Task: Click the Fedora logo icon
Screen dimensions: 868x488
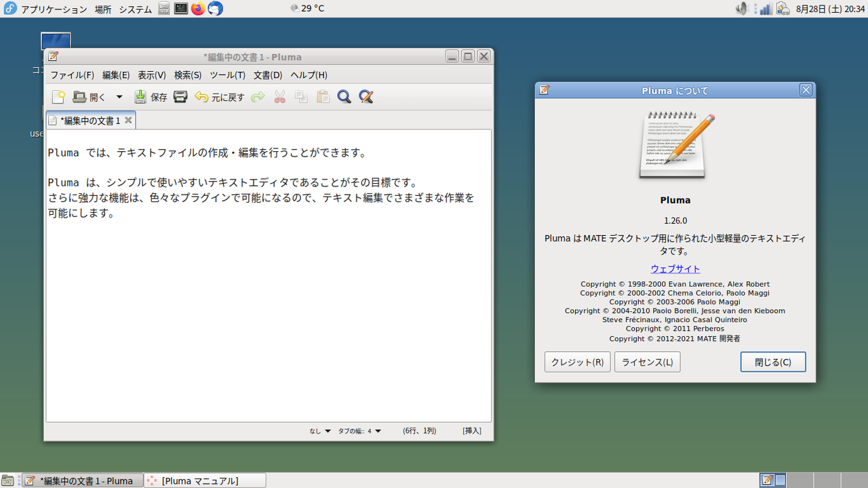Action: [x=9, y=9]
